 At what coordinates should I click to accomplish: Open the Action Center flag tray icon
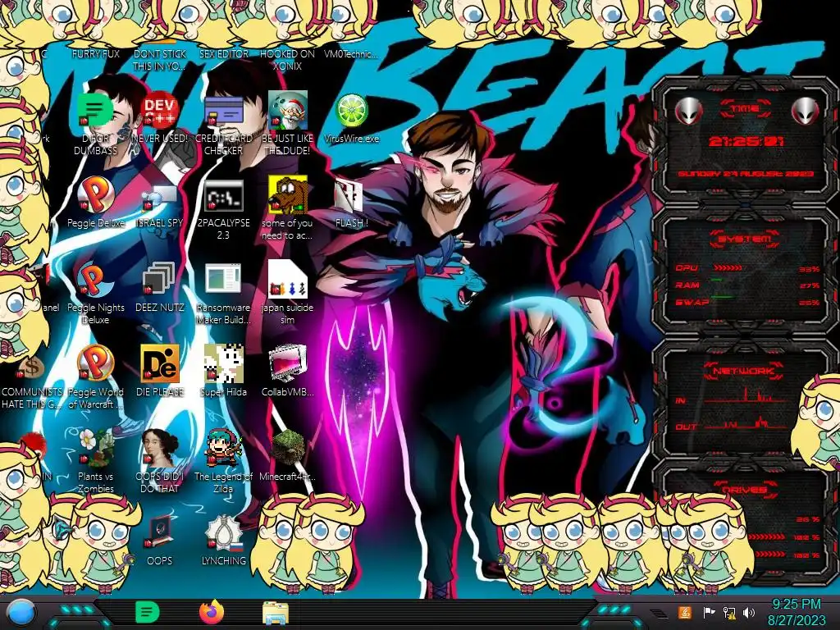pos(708,612)
